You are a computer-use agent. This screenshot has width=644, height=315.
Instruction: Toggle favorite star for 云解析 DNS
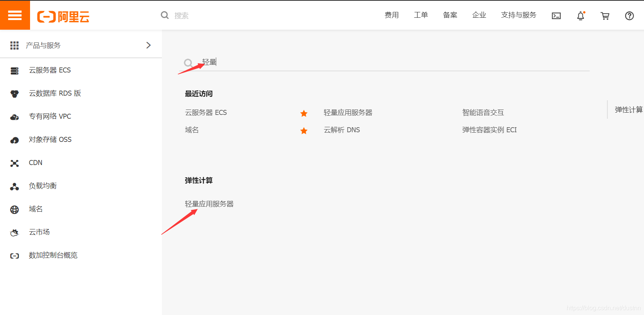click(x=304, y=131)
